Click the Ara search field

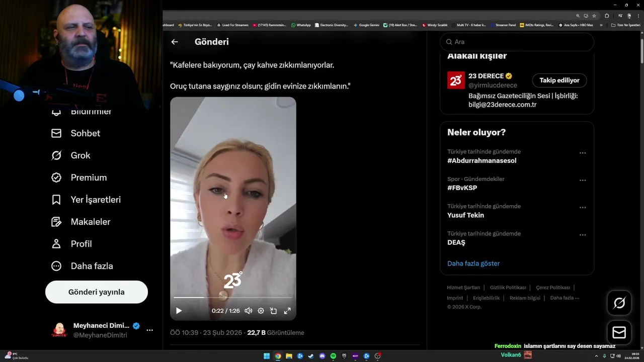point(517,42)
